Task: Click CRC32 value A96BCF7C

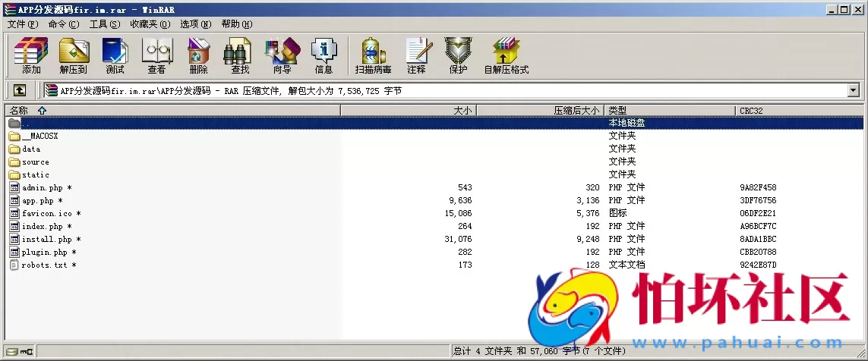Action: point(758,226)
